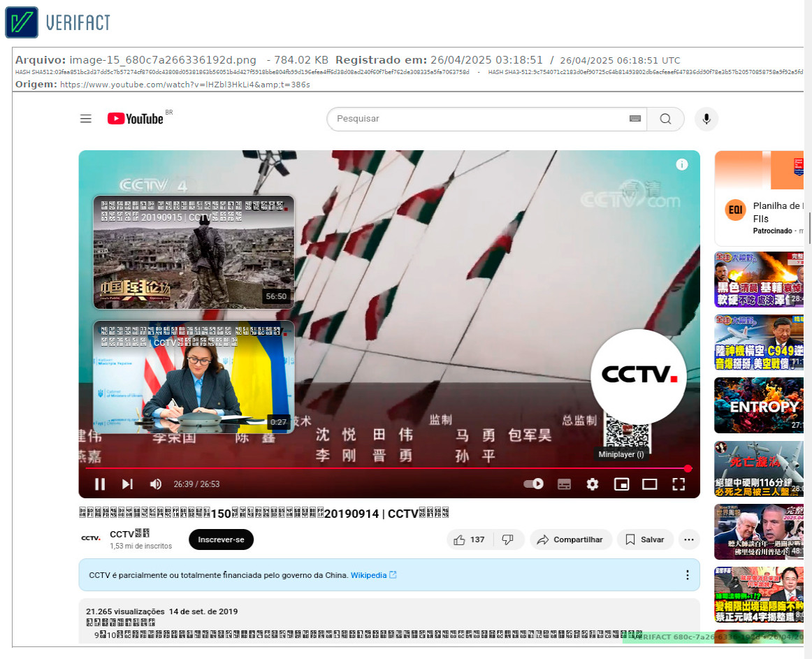Image resolution: width=812 pixels, height=659 pixels.
Task: Like the video with 137 likes
Action: 470,539
